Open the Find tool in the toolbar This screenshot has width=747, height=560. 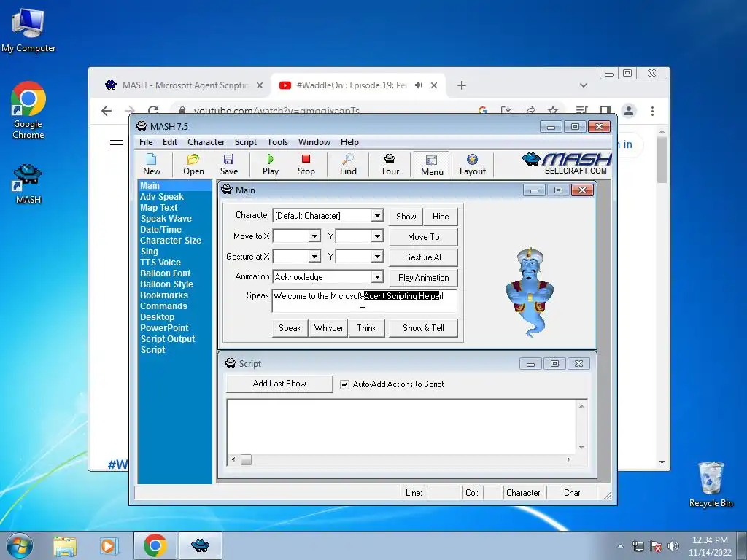pos(348,164)
